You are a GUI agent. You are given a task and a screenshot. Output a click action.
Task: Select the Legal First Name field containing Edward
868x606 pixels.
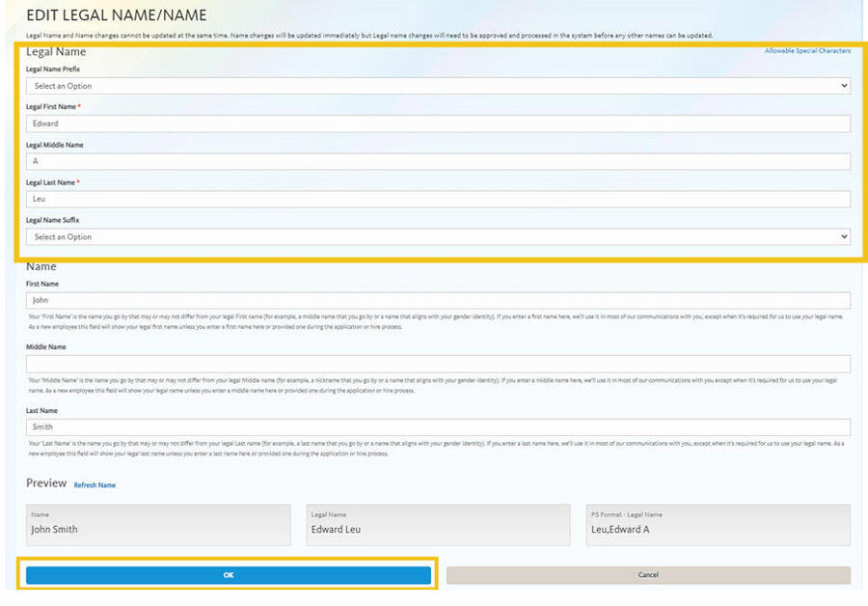click(x=434, y=124)
